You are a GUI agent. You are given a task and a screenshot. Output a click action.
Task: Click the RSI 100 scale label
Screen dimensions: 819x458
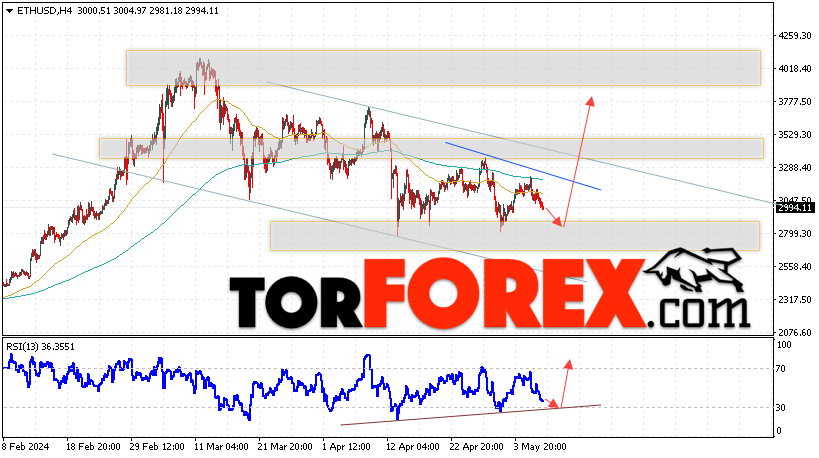784,345
